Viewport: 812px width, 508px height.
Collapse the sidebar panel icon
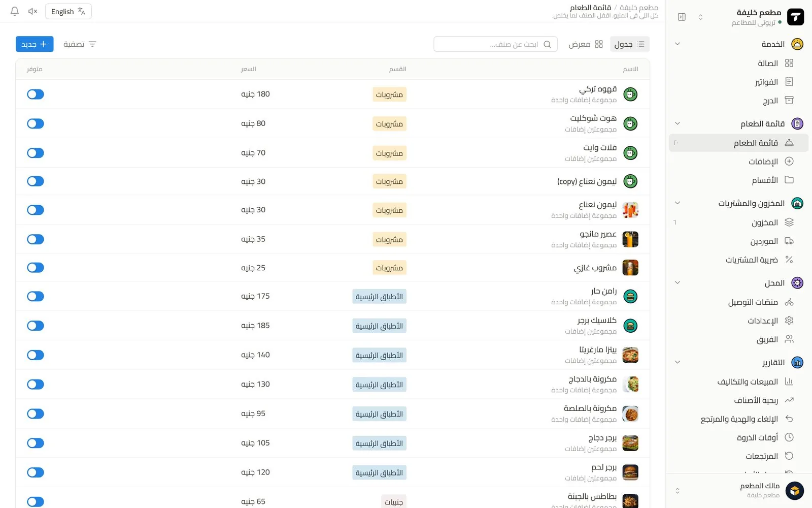point(682,17)
